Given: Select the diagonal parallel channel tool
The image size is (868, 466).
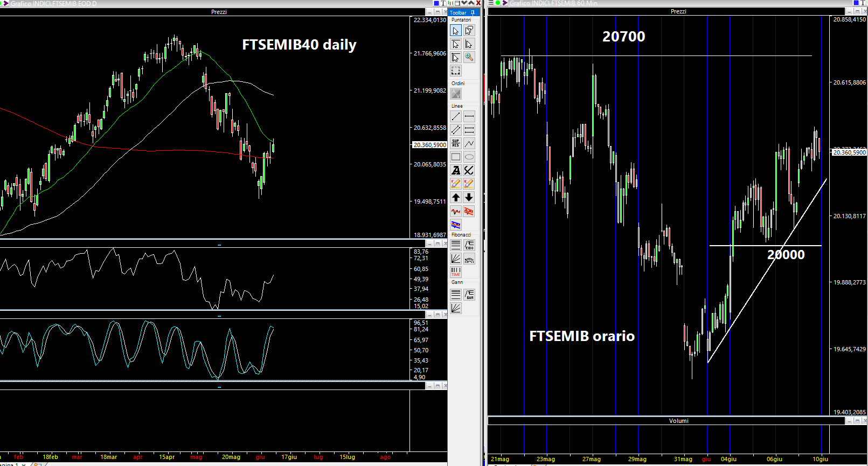Looking at the screenshot, I should (456, 130).
